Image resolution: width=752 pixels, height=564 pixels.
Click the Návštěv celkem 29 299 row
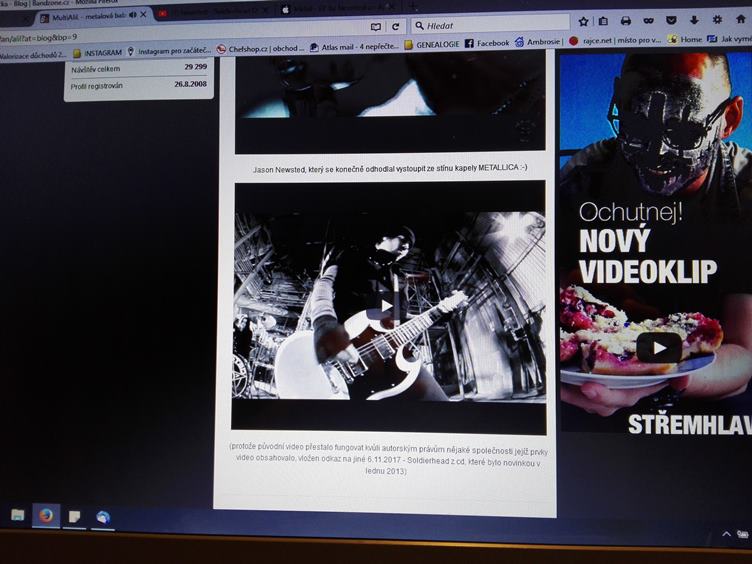pos(139,68)
